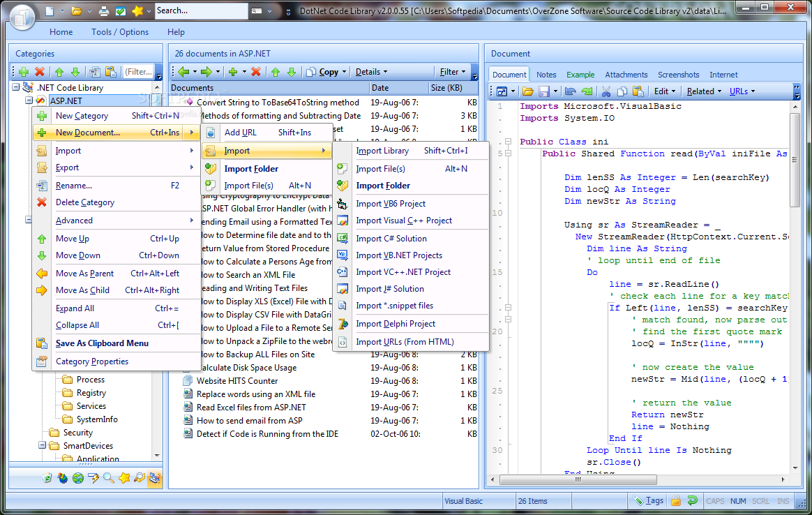Click the magnifying glass icon below Categories tree
812x515 pixels.
[109, 478]
